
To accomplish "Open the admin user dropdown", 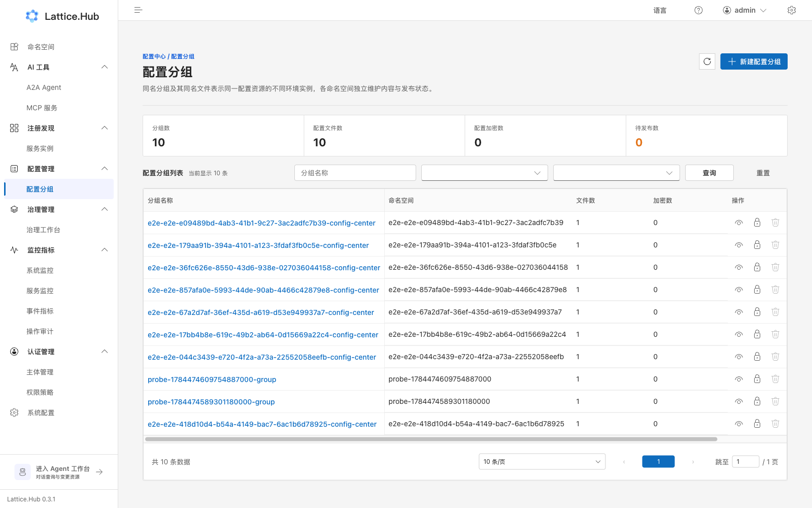I will click(745, 10).
